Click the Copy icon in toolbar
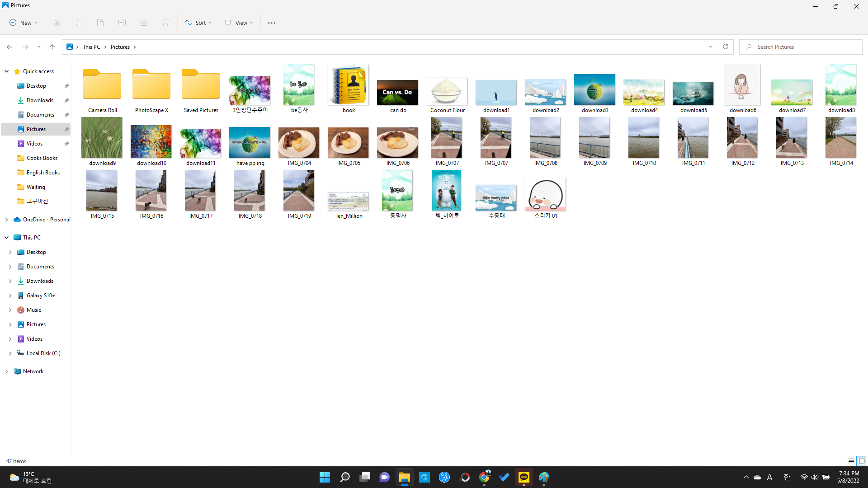 79,23
